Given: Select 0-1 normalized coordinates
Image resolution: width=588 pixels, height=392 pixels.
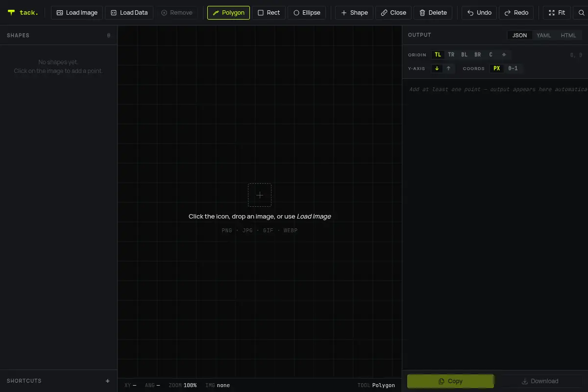Looking at the screenshot, I should (x=513, y=69).
